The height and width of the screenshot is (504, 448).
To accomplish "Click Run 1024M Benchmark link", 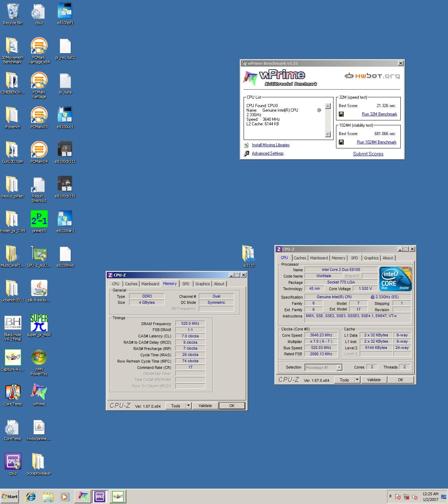I will coord(377,142).
